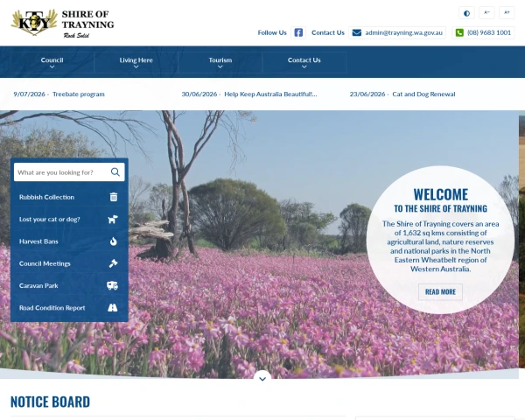Image resolution: width=525 pixels, height=420 pixels.
Task: Click the Read More button
Action: 440,291
